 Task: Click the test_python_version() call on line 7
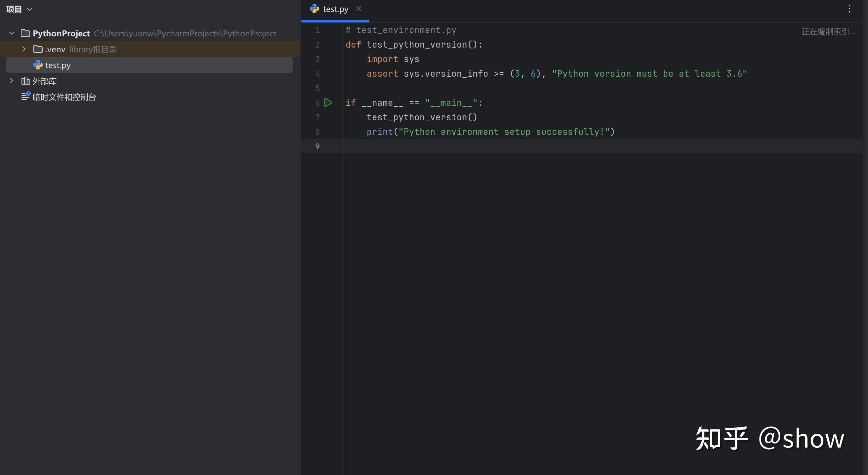422,117
